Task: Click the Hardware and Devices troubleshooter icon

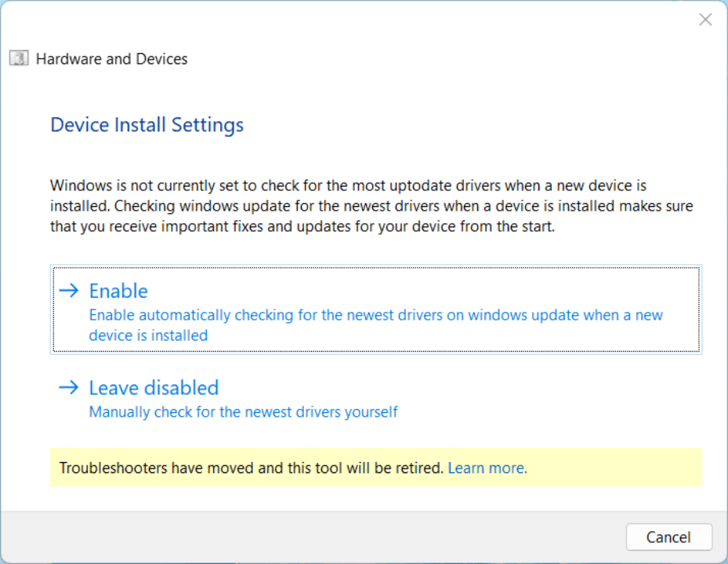Action: (18, 58)
